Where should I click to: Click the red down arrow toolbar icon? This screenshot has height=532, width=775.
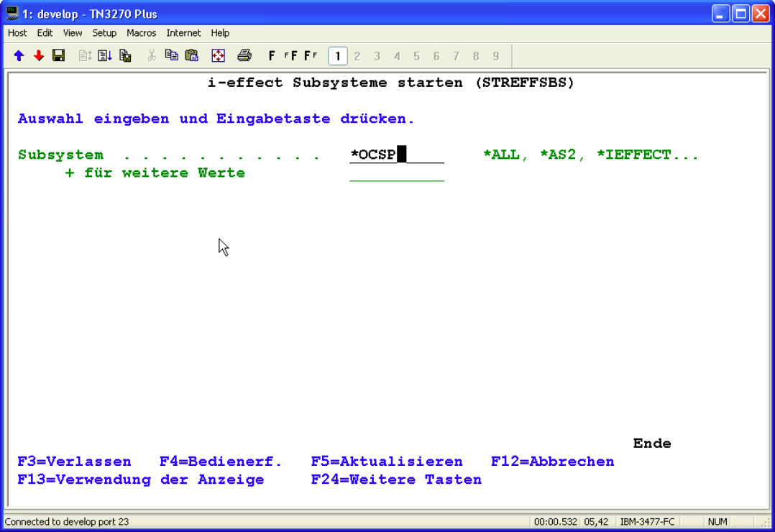click(x=39, y=56)
